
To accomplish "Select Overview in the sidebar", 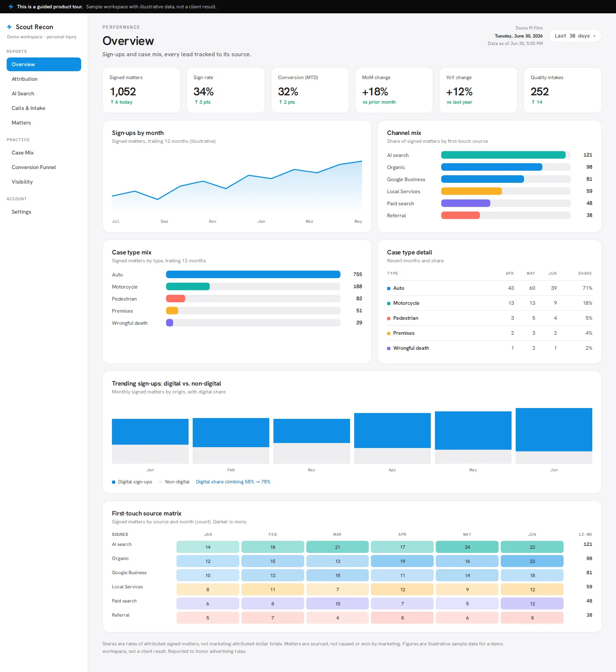I will (44, 65).
